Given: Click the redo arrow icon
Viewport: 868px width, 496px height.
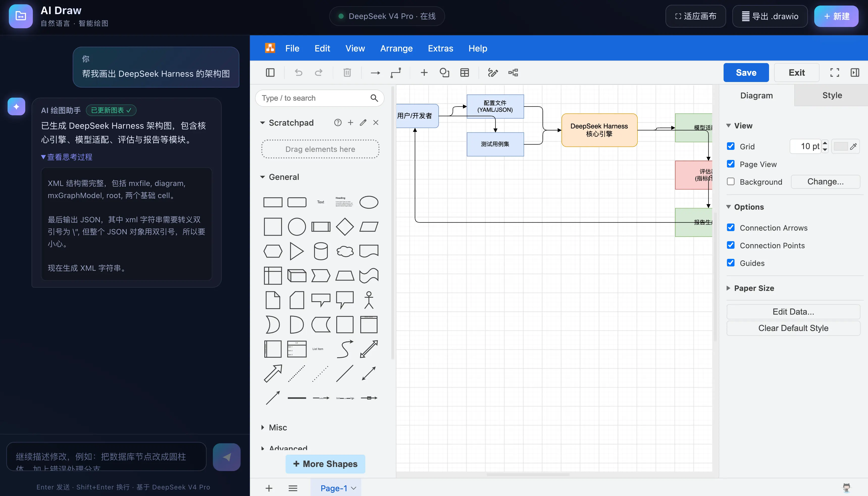Looking at the screenshot, I should click(319, 73).
